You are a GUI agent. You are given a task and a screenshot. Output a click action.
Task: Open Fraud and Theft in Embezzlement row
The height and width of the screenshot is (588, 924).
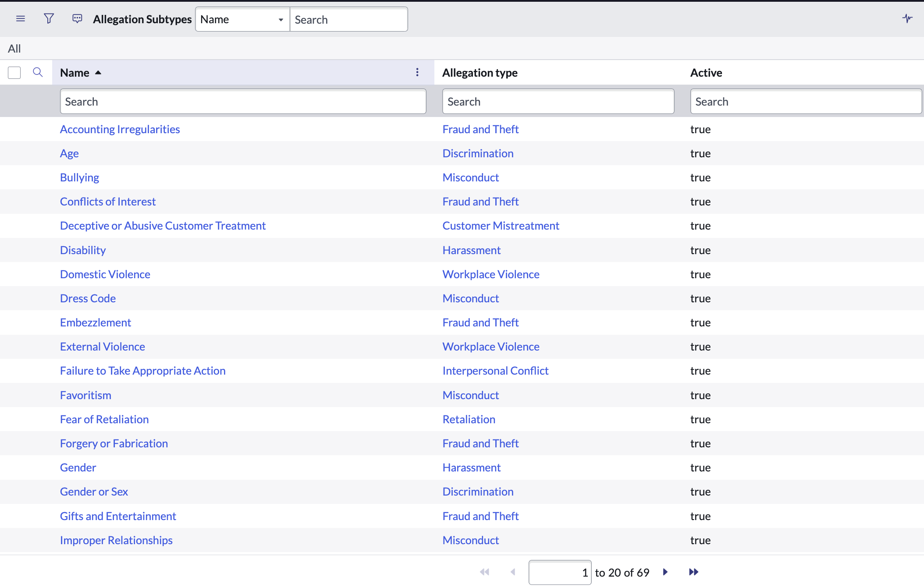tap(481, 322)
